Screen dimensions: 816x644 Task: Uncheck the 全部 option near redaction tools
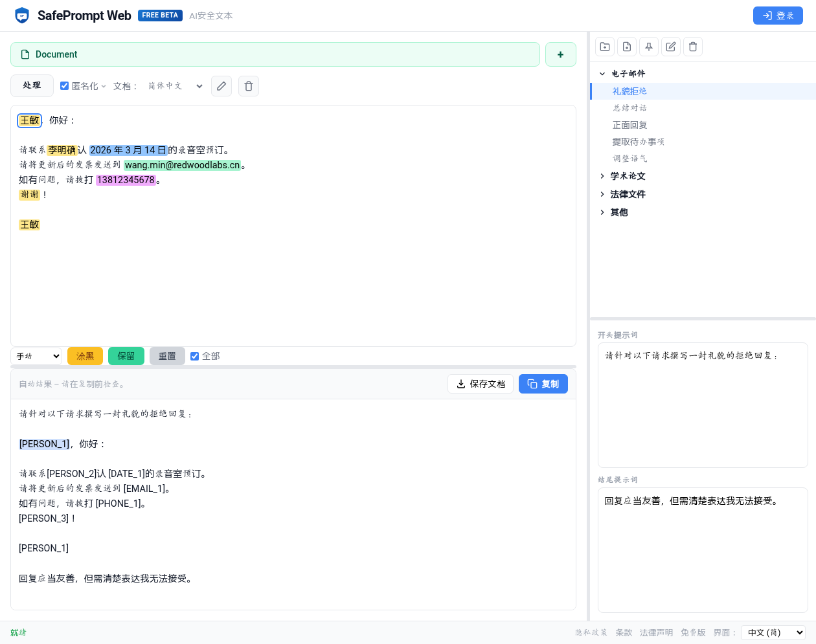194,356
